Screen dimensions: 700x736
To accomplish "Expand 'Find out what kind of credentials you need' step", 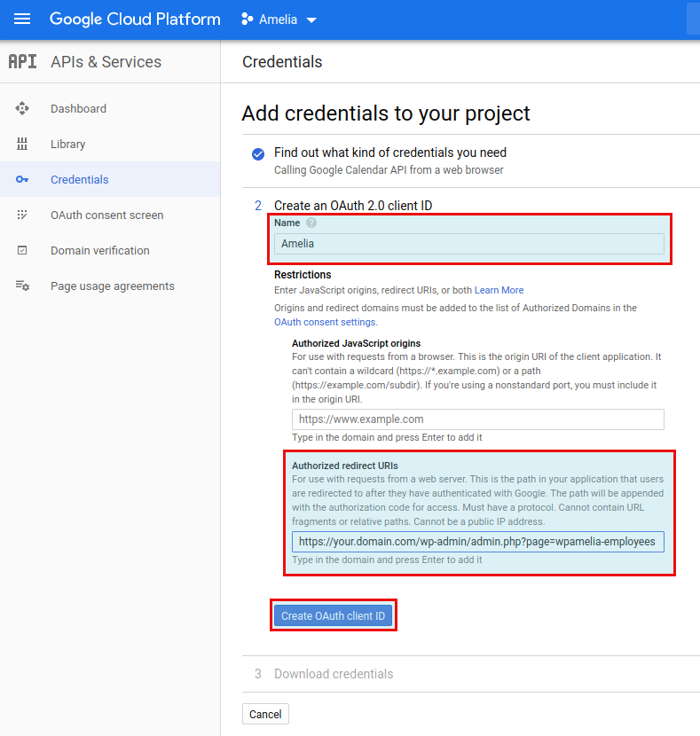I will point(390,153).
